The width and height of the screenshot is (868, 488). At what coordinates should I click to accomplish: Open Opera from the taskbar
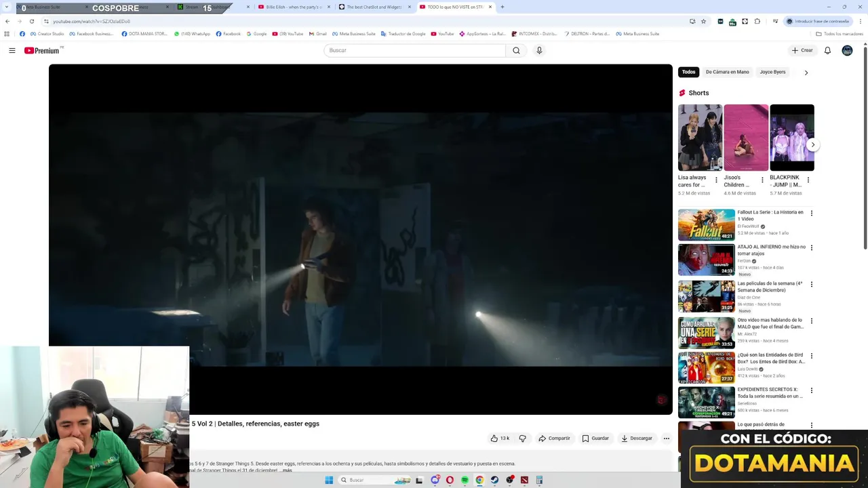pyautogui.click(x=450, y=480)
